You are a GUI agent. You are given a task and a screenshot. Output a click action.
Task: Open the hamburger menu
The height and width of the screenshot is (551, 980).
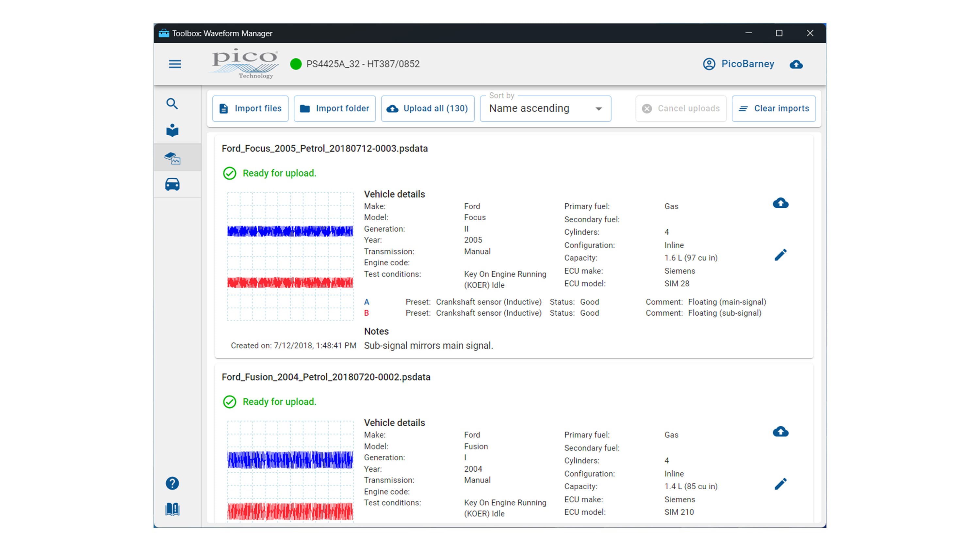pos(175,64)
